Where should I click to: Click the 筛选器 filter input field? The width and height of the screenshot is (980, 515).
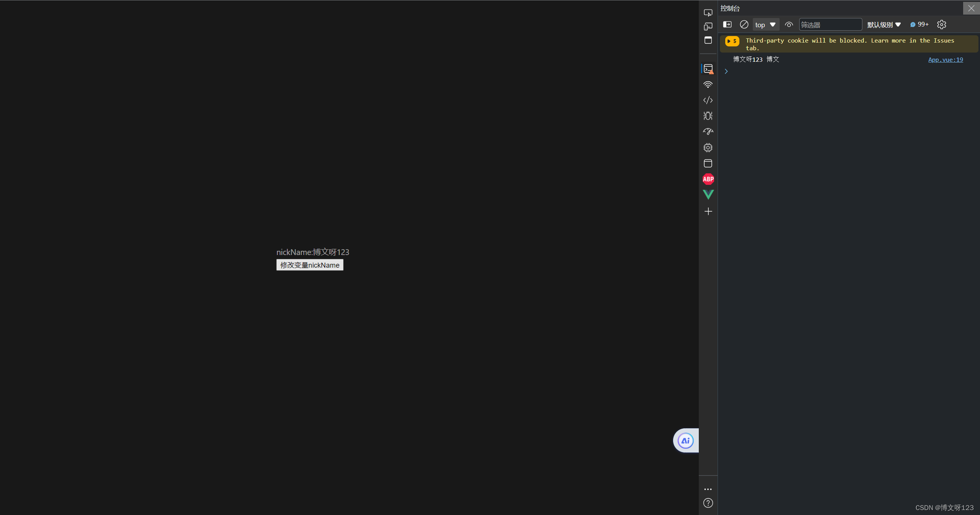pyautogui.click(x=830, y=25)
